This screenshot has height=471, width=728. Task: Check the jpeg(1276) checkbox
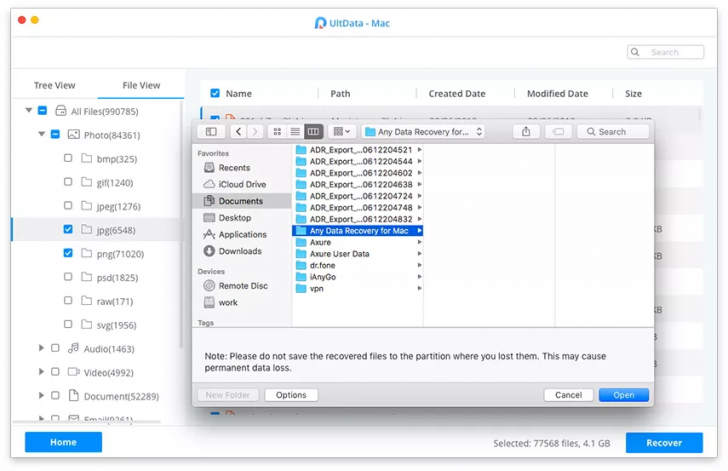click(68, 205)
